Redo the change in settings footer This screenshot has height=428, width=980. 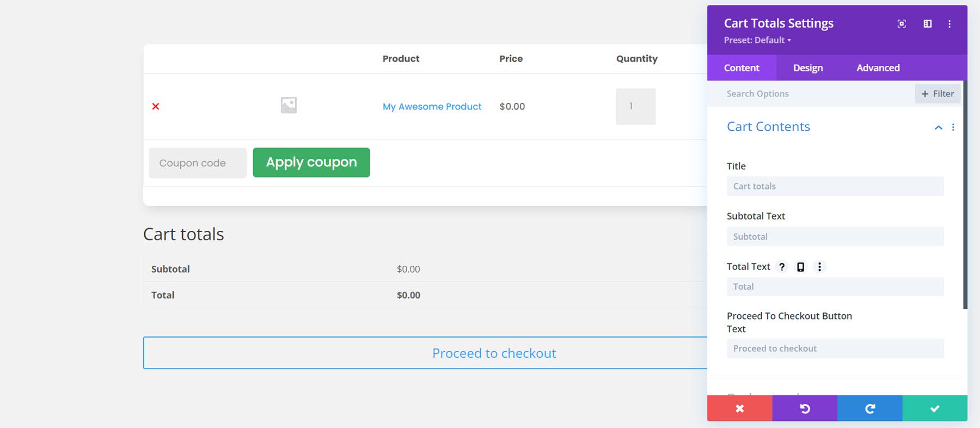click(x=869, y=408)
